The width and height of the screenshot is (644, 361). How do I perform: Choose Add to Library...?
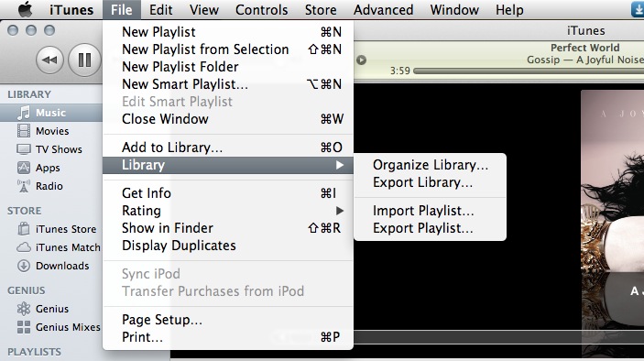tap(228, 148)
